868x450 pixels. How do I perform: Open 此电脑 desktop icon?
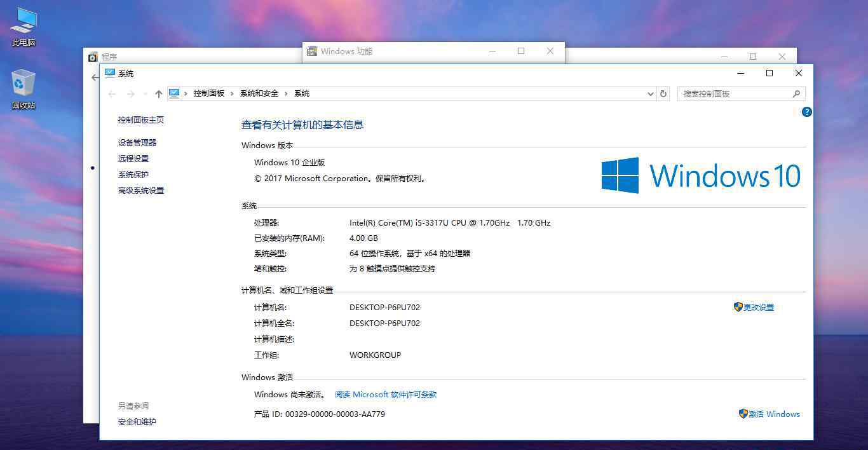coord(24,26)
